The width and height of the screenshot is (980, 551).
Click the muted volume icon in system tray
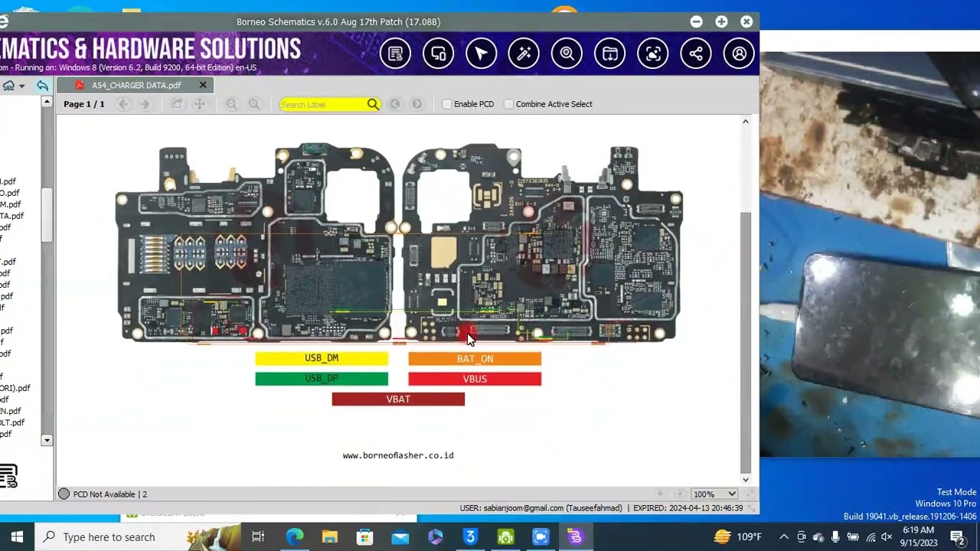[887, 537]
